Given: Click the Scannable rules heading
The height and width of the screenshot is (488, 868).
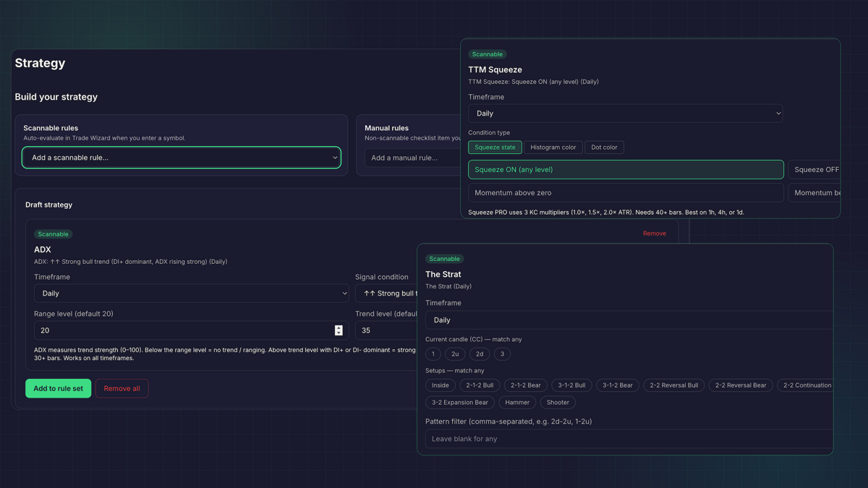Looking at the screenshot, I should click(x=51, y=128).
